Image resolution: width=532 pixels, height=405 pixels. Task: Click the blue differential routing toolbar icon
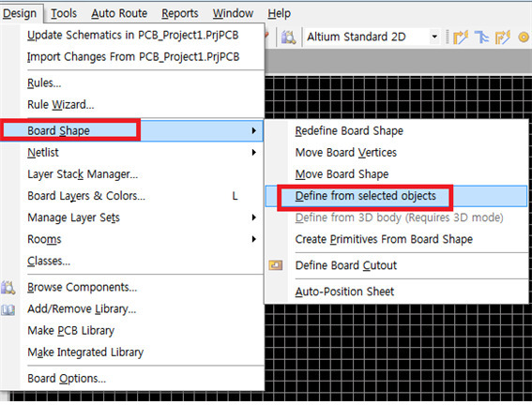(481, 37)
